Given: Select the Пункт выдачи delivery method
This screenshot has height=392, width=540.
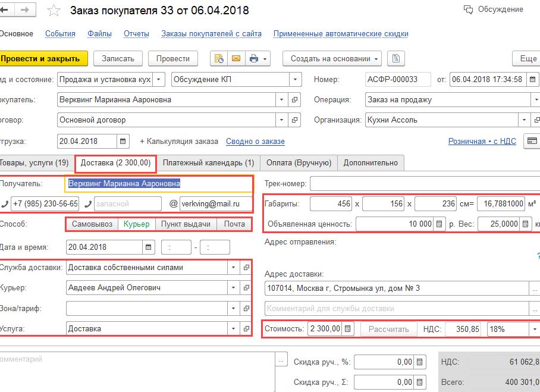Looking at the screenshot, I should [x=186, y=224].
